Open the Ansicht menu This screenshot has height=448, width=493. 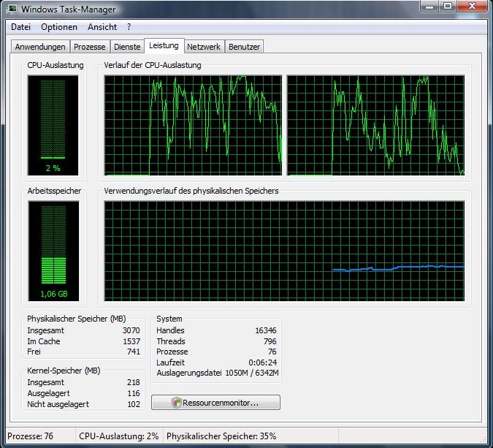tap(102, 27)
